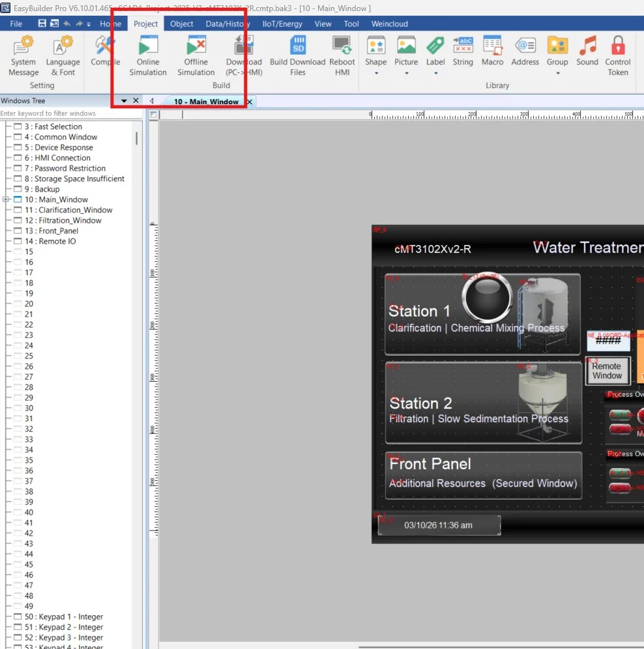Open Control Token settings
Image resolution: width=644 pixels, height=649 pixels.
point(617,56)
